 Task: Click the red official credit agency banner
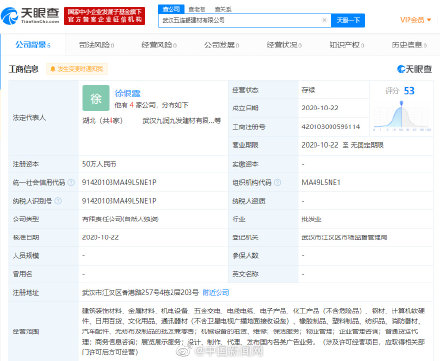pyautogui.click(x=104, y=16)
